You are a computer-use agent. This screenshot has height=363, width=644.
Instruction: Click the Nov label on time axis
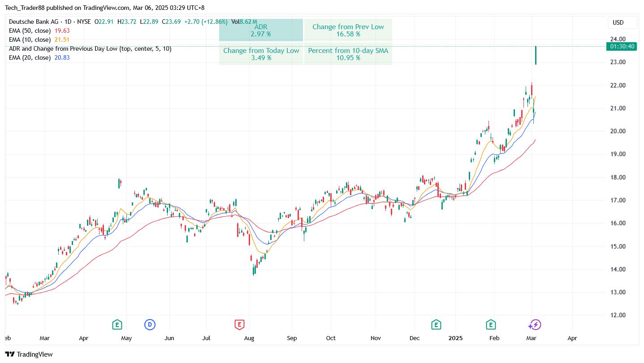pos(376,338)
